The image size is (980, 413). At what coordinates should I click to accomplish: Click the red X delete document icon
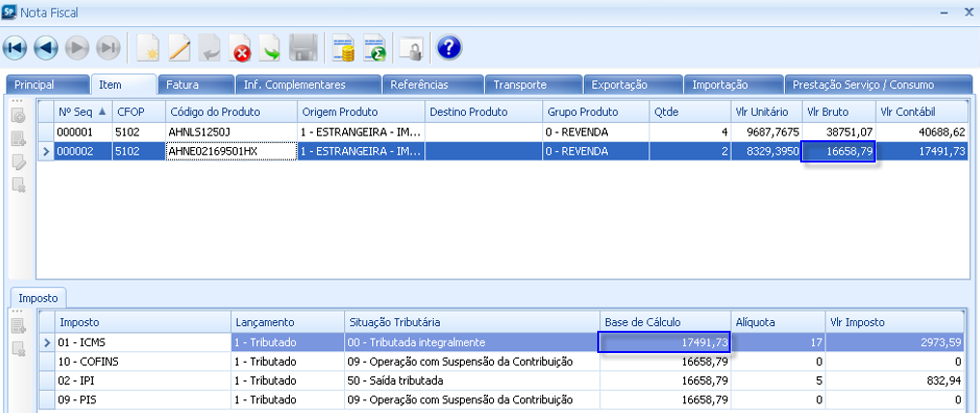242,47
